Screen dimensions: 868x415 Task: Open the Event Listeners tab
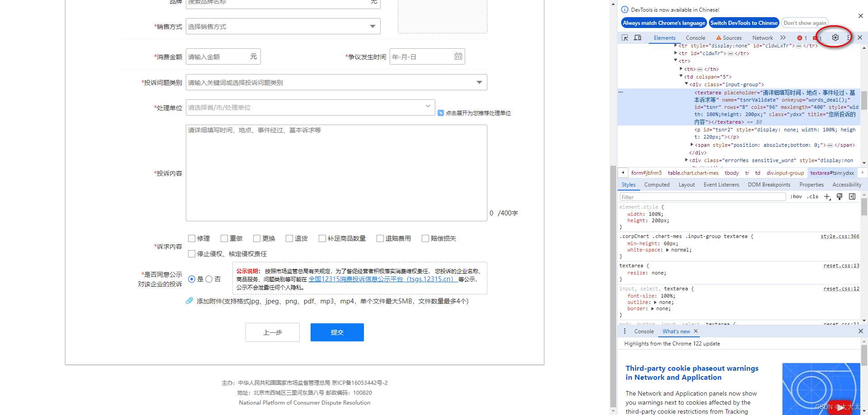721,185
